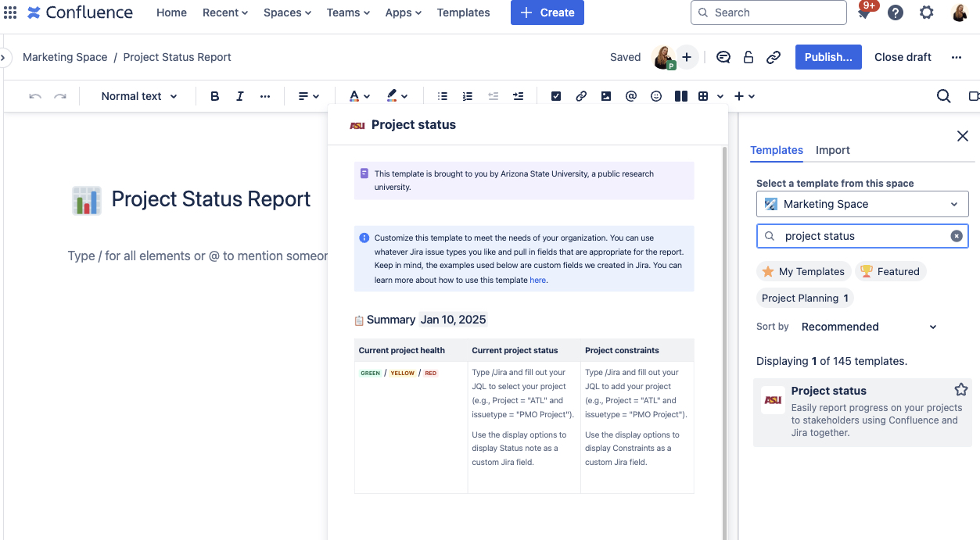Open the Templates navigation item

tap(464, 13)
